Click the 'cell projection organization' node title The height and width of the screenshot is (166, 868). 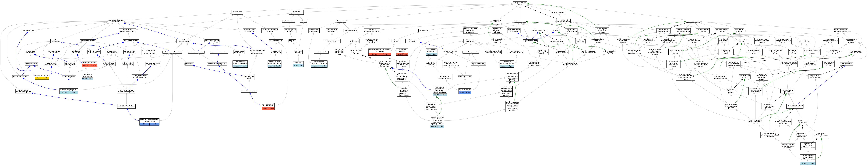coord(431,51)
